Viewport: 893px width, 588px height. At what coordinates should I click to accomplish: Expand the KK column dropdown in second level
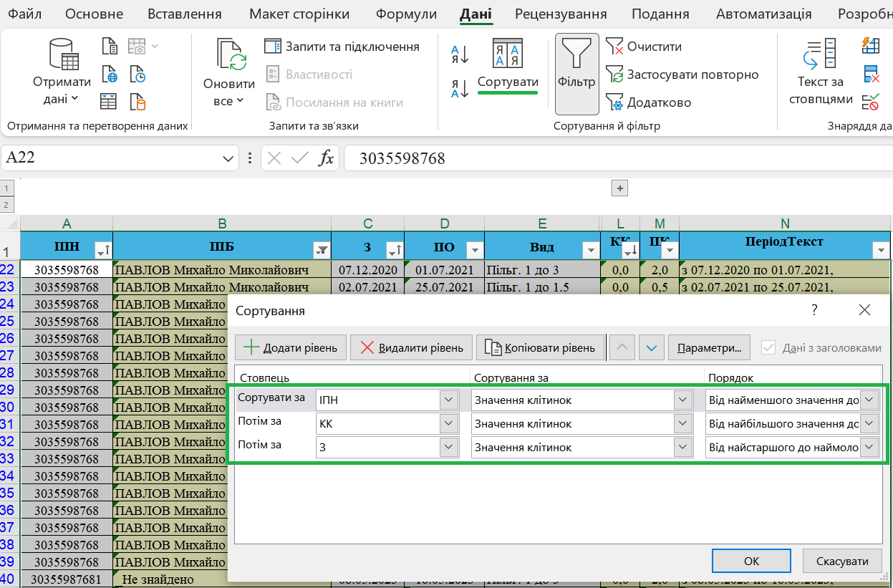449,424
